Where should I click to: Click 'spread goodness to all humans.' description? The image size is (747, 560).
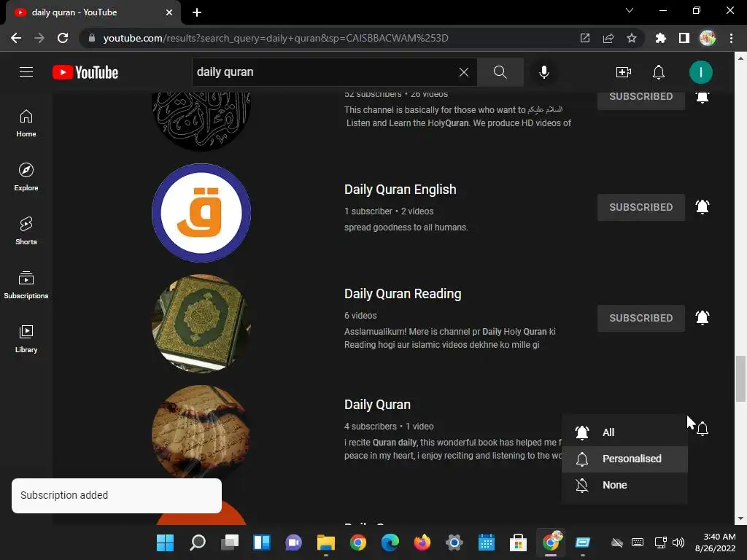tap(406, 227)
